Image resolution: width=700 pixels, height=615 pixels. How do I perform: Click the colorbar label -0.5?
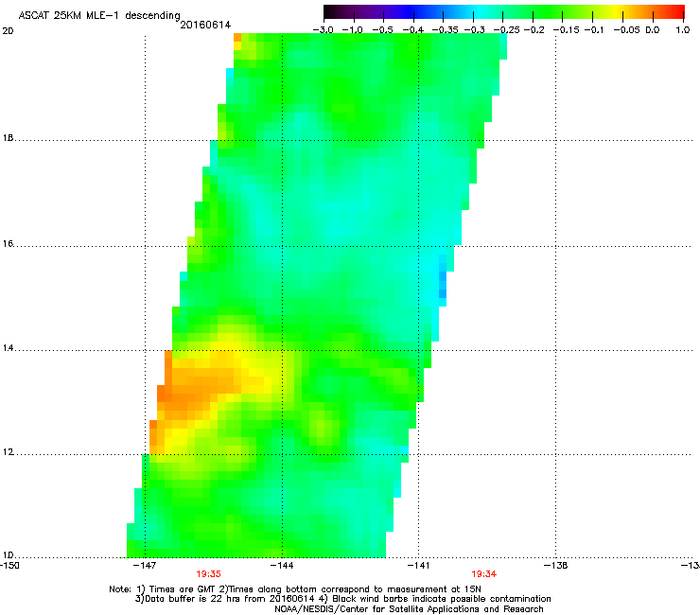tap(382, 30)
